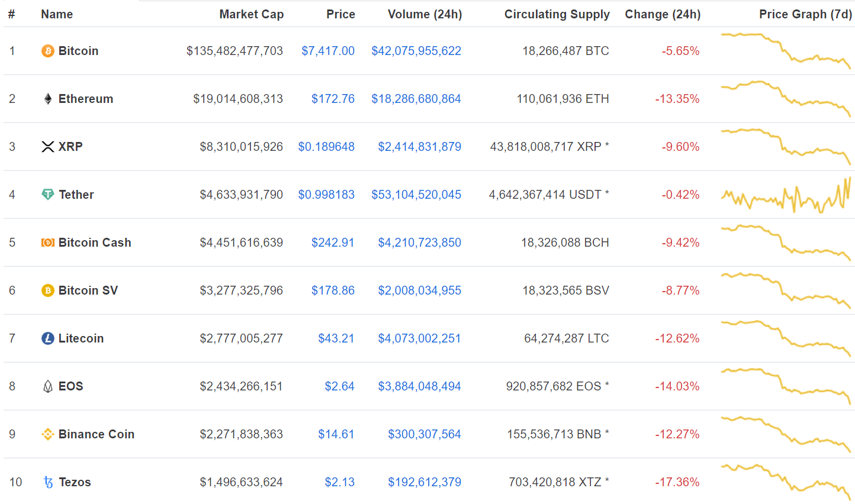Open Litecoin volume $4,073,002,251
The height and width of the screenshot is (504, 855).
click(420, 338)
